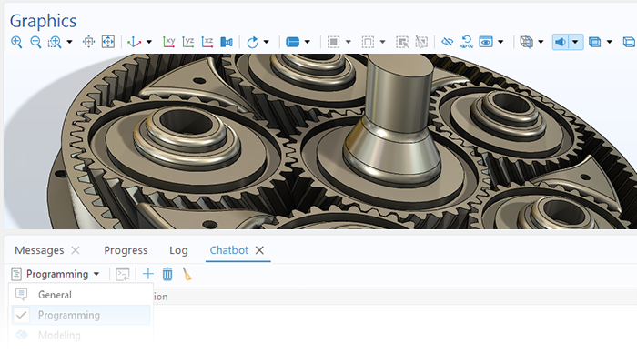Switch to the XZ view
Viewport: 637px width, 364px height.
207,42
